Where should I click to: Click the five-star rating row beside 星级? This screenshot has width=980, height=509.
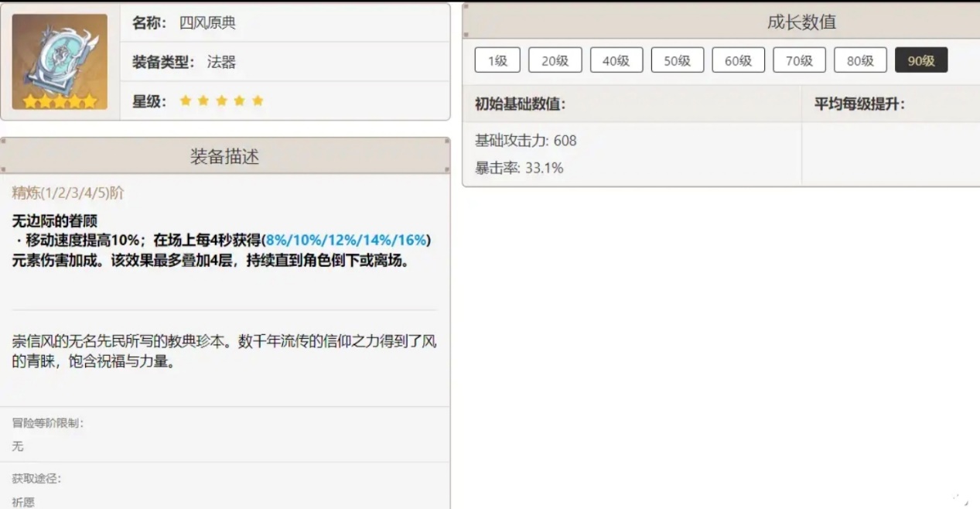[x=222, y=101]
